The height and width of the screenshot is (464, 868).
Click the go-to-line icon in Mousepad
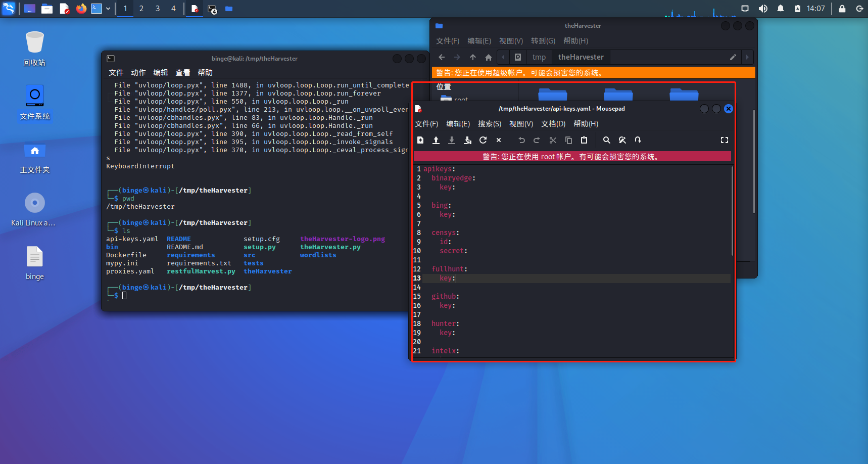[638, 140]
